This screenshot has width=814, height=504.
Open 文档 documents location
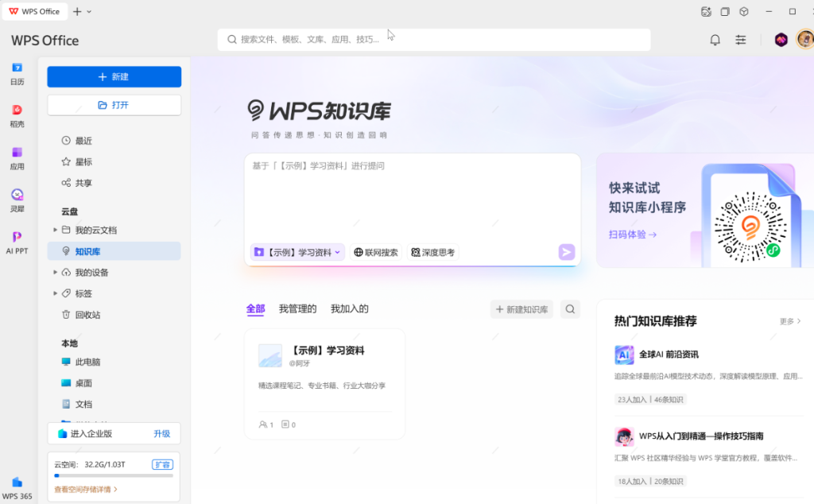coord(114,404)
